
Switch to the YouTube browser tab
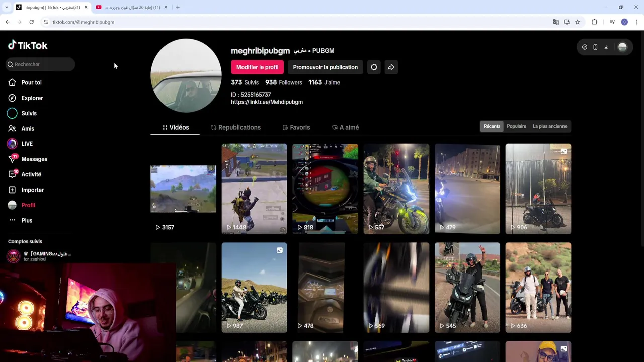click(132, 7)
